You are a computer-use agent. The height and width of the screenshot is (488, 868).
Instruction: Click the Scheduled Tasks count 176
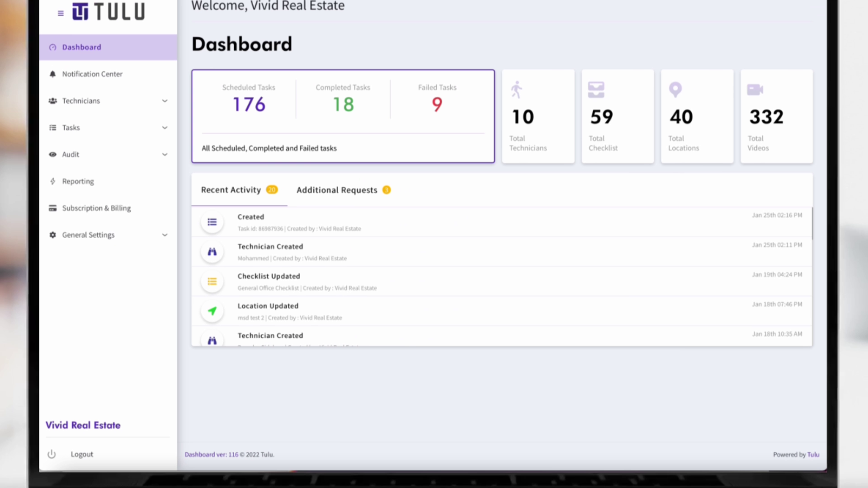click(249, 104)
